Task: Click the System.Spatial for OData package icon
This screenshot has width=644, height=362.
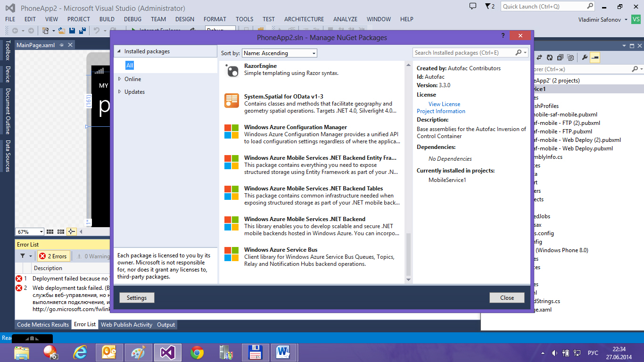Action: (231, 100)
